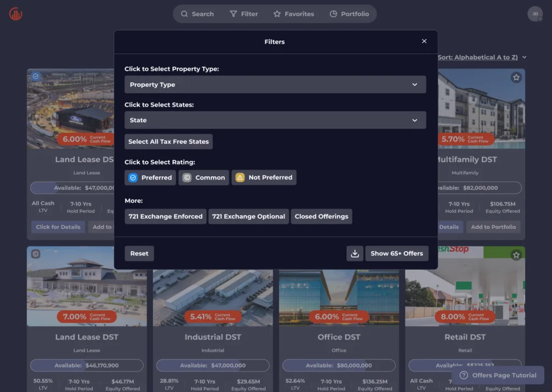Click the gray C icon beside Common

pyautogui.click(x=187, y=177)
